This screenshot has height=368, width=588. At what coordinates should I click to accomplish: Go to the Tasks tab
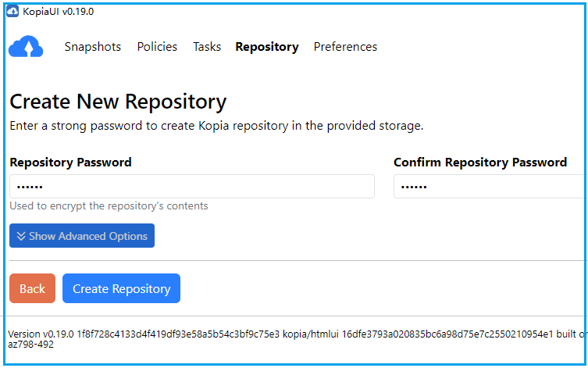click(x=207, y=47)
